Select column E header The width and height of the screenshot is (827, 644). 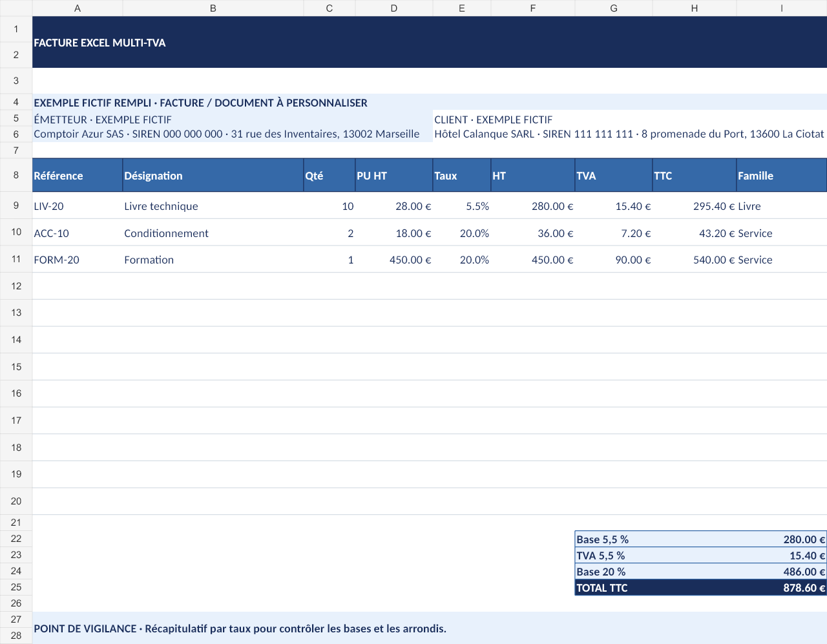click(x=462, y=8)
